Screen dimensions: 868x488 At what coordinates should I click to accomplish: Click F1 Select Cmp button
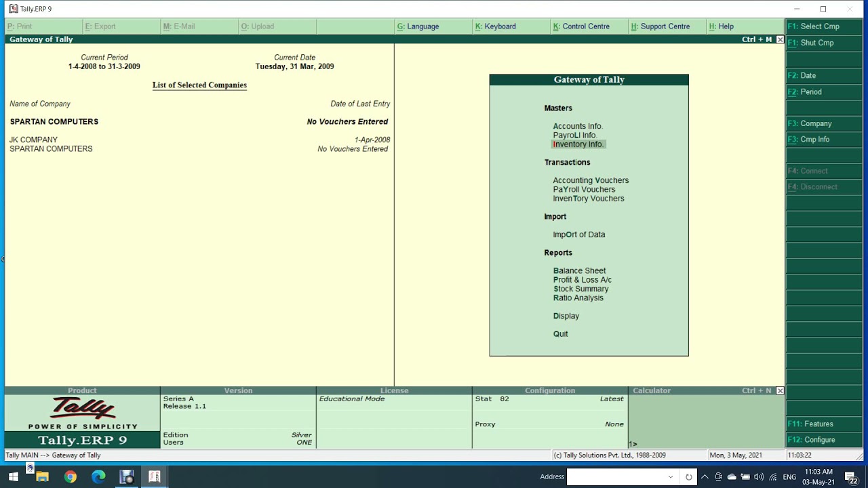point(824,26)
